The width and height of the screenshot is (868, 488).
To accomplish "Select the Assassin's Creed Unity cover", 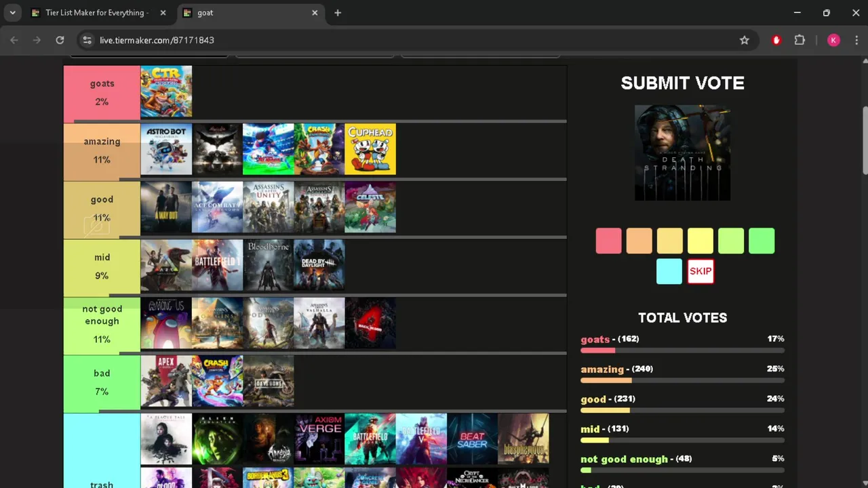I will (269, 207).
